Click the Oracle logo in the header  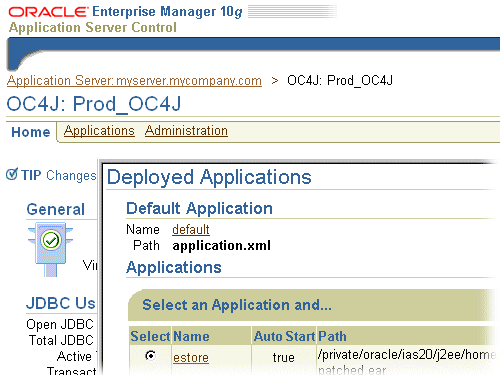[x=48, y=12]
